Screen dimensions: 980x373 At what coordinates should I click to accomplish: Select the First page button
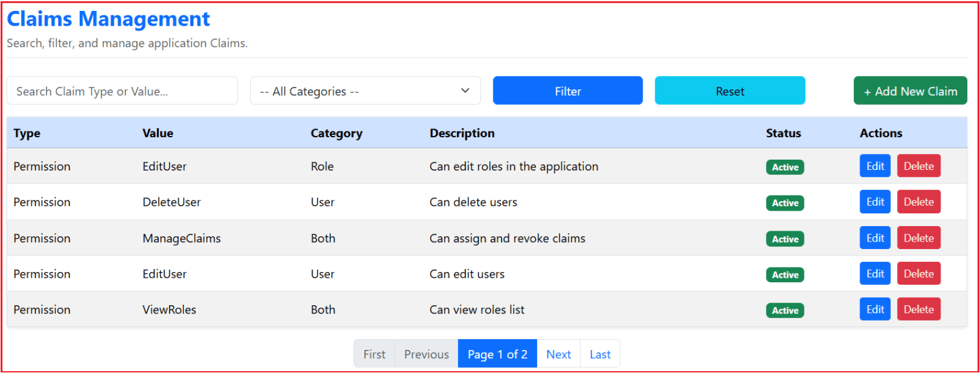(x=375, y=353)
